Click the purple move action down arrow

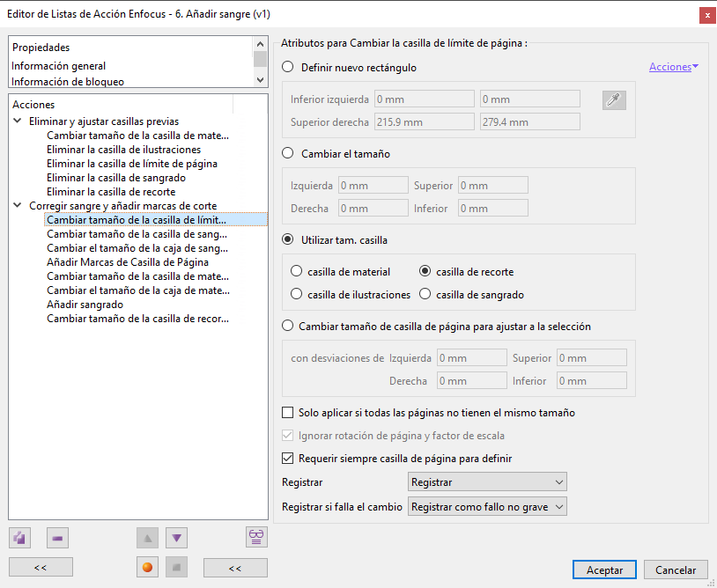coord(176,538)
